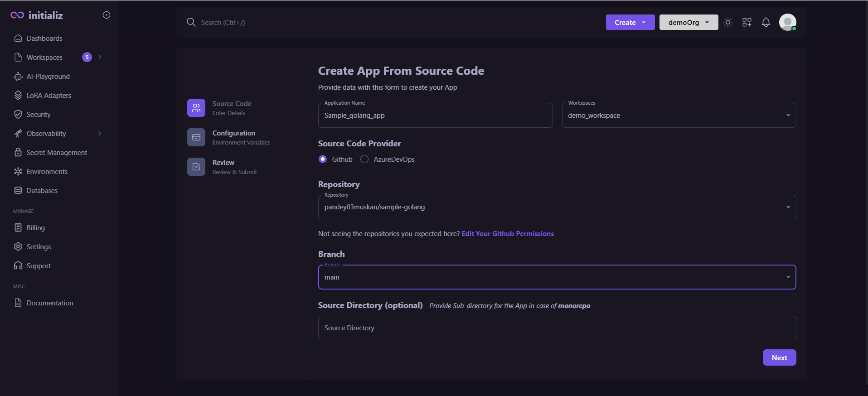Open Dashboards in the sidebar

[x=44, y=38]
